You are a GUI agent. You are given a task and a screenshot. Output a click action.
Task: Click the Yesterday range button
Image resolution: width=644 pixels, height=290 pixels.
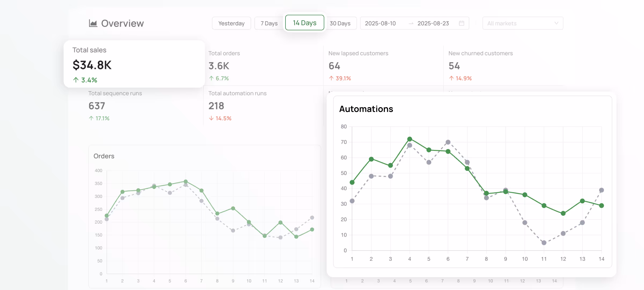click(231, 23)
